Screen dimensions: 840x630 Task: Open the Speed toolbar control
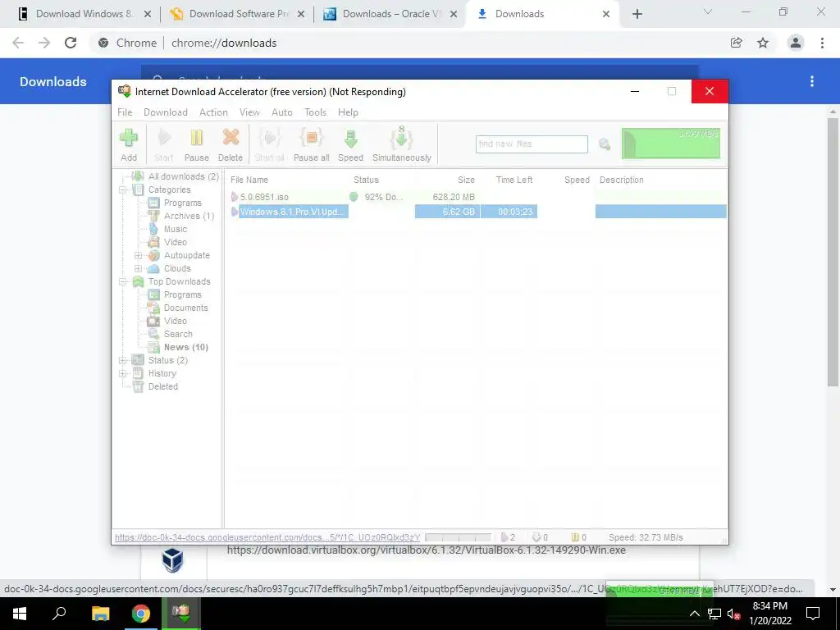(x=350, y=144)
